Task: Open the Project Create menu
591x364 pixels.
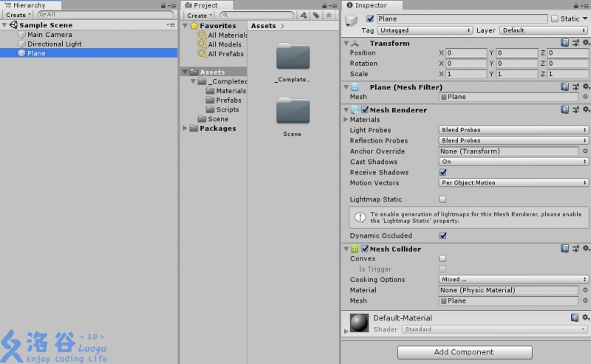Action: [x=199, y=16]
